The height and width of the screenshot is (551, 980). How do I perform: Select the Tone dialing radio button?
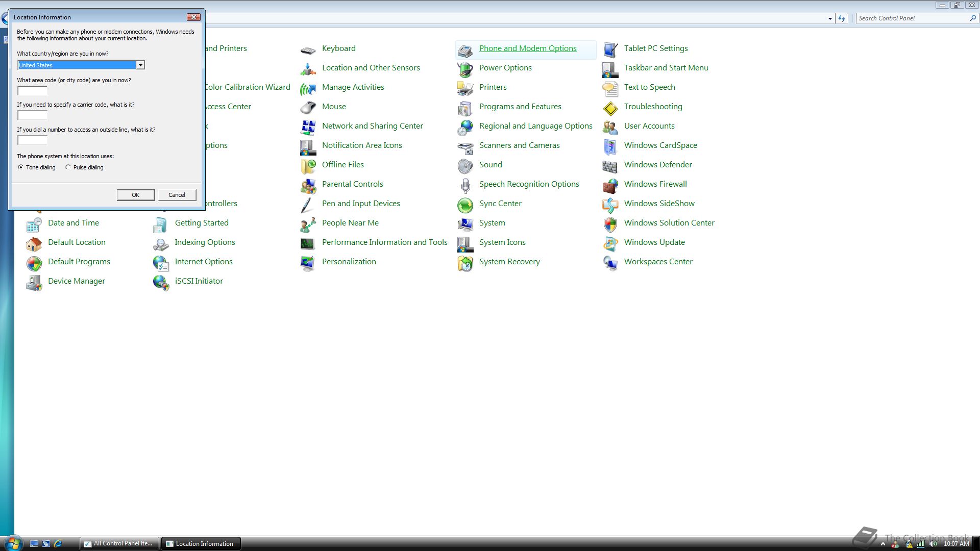20,167
